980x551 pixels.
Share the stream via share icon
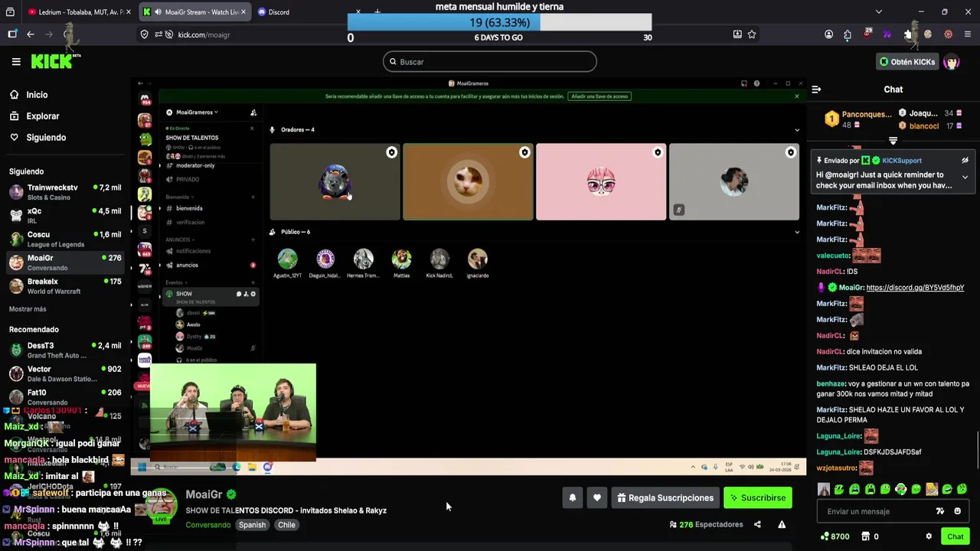pos(757,525)
